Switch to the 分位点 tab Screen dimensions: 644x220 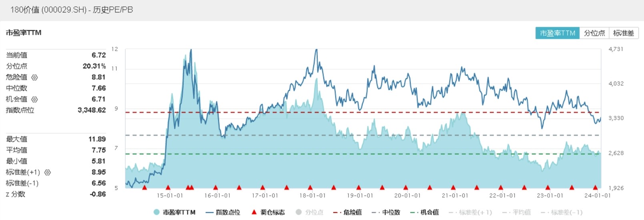pos(594,33)
